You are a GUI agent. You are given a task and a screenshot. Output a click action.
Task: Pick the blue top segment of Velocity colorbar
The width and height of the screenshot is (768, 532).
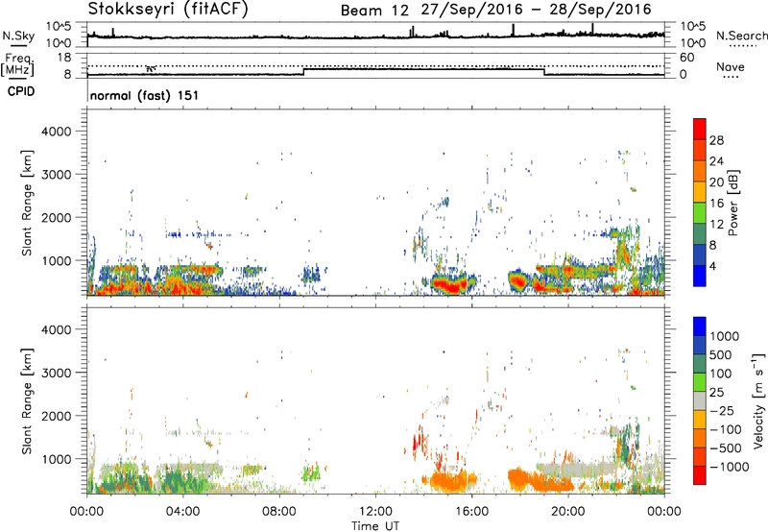700,326
